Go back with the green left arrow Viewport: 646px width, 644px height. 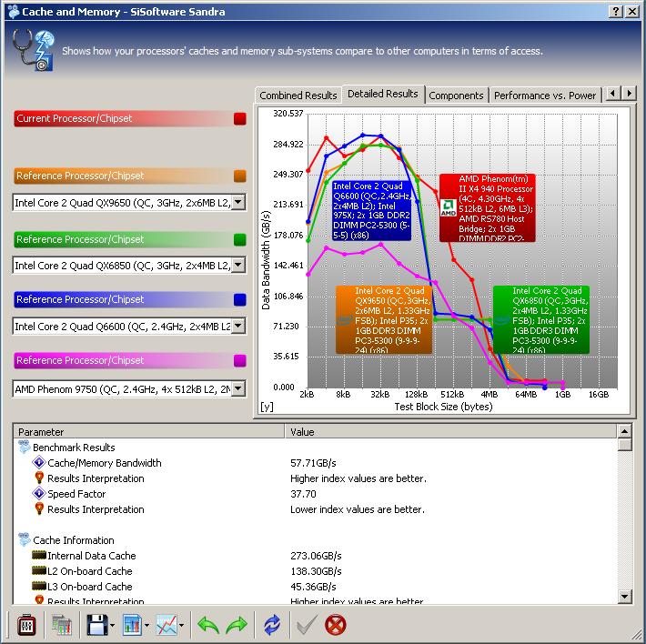point(208,625)
